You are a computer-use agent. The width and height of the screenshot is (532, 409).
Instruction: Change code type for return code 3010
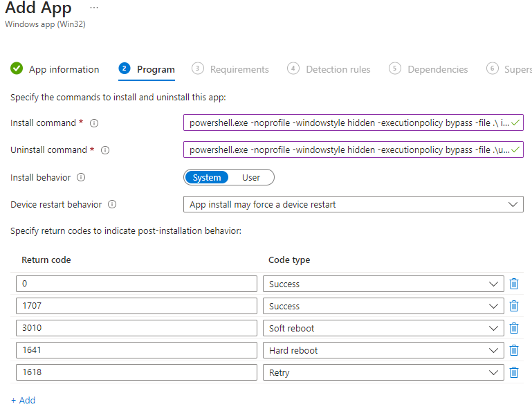point(383,328)
